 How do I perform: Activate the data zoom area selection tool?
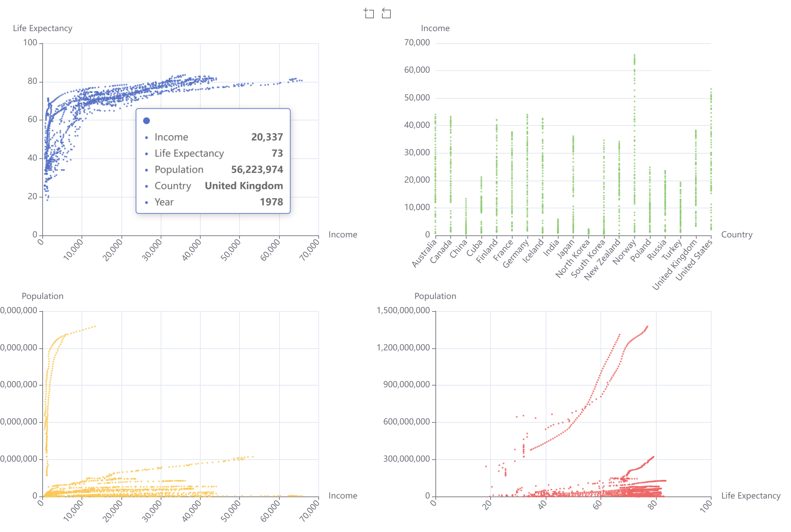coord(368,14)
